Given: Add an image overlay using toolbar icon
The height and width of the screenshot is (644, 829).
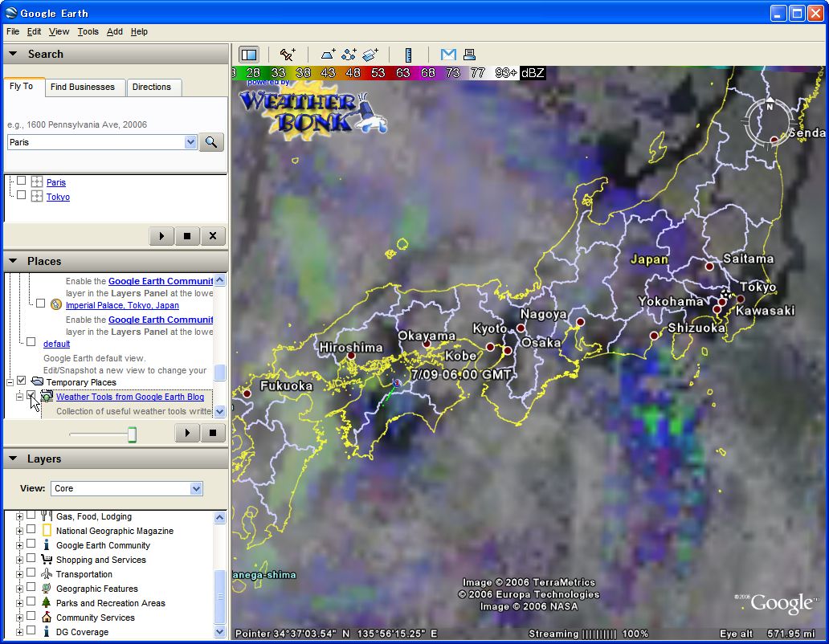Looking at the screenshot, I should tap(370, 55).
